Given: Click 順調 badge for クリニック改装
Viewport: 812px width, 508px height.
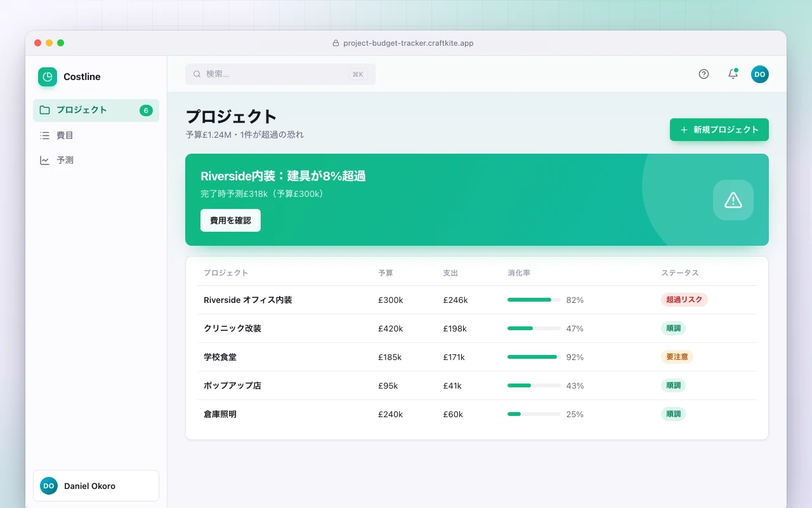Looking at the screenshot, I should click(673, 328).
